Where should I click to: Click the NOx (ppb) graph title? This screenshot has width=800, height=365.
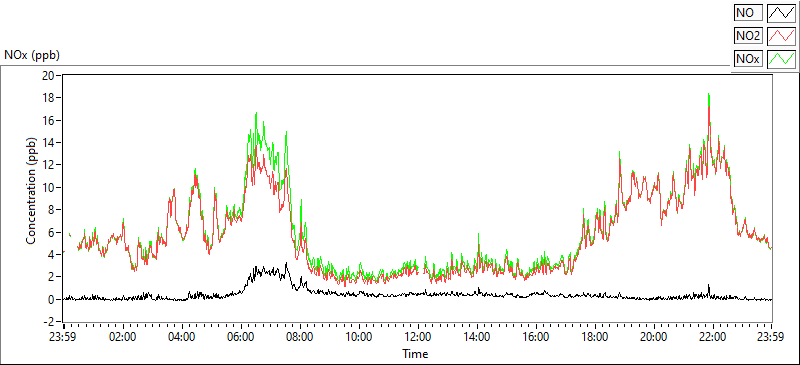tap(32, 55)
